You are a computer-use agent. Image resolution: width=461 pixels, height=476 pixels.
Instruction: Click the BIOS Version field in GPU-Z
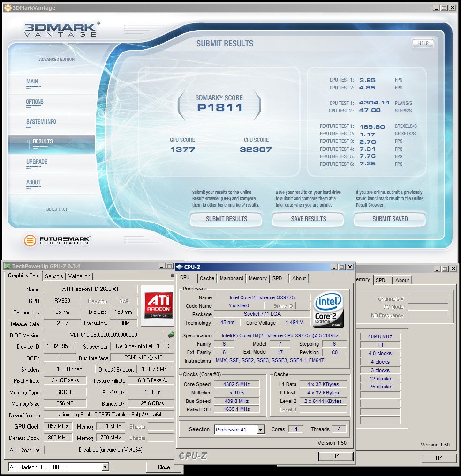(104, 335)
